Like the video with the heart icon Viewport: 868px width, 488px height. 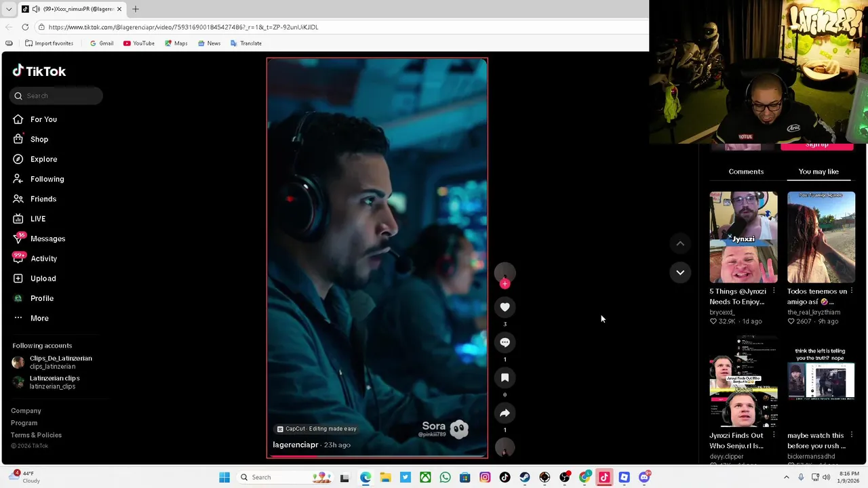click(x=505, y=307)
